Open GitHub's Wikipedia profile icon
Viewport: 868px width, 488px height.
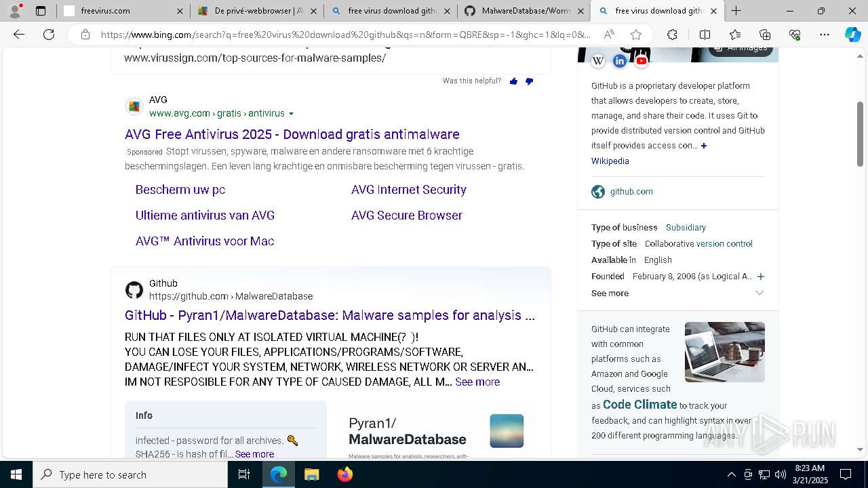[x=598, y=61]
